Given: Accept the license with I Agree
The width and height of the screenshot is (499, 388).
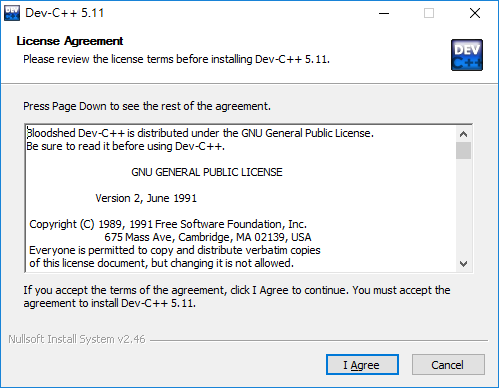Looking at the screenshot, I should click(362, 365).
